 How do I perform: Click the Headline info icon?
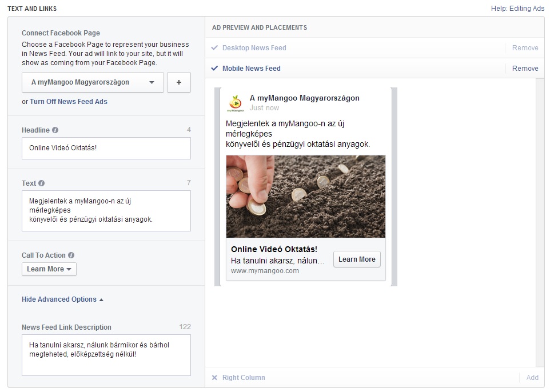[55, 130]
